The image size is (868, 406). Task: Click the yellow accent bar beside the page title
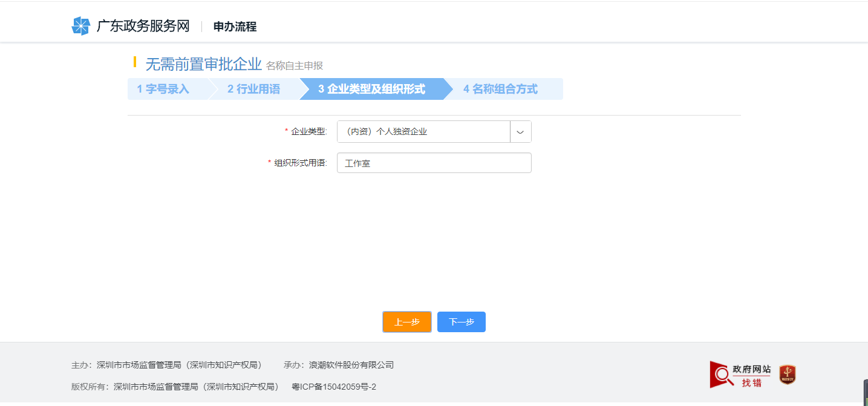(x=135, y=64)
